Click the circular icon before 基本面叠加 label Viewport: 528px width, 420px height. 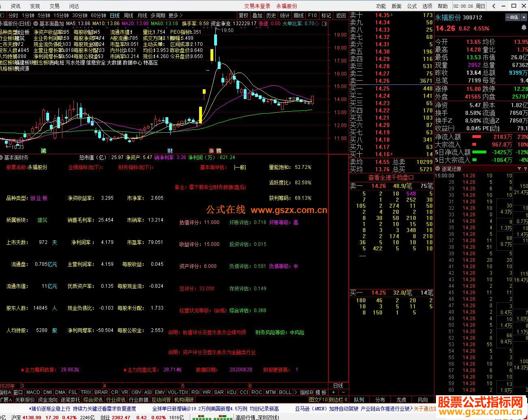coord(36,24)
